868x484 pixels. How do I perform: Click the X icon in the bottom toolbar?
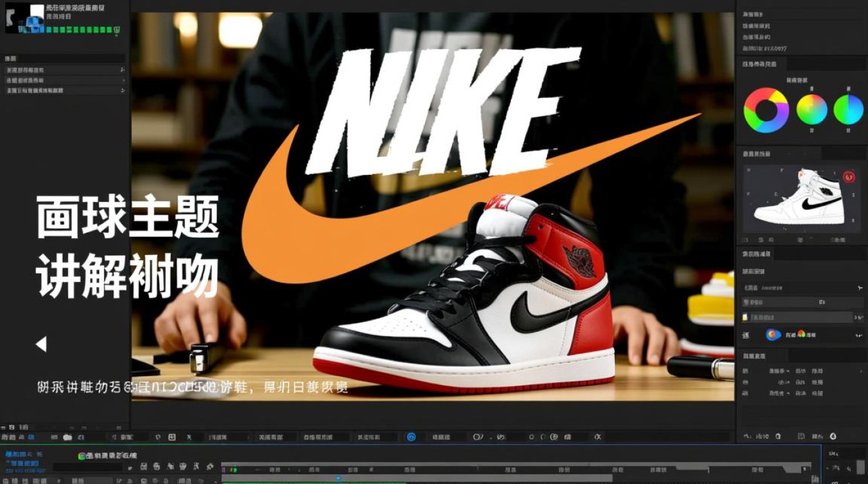point(189,437)
